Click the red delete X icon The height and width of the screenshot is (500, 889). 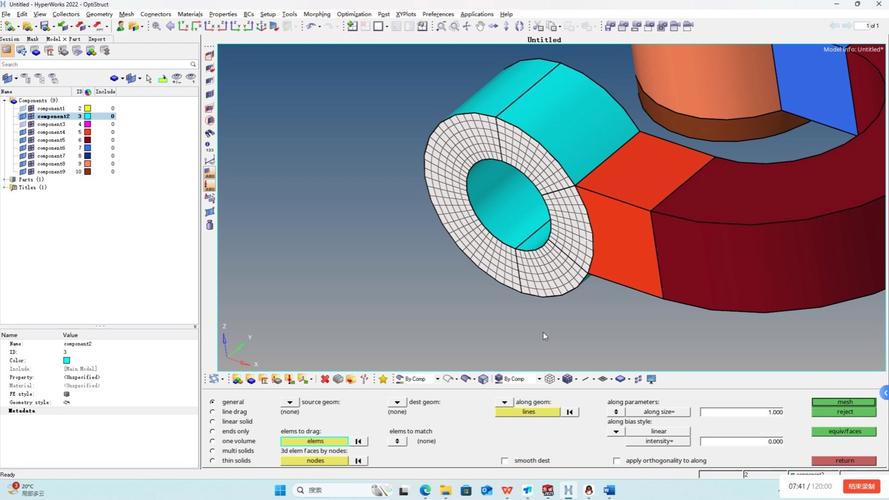325,379
